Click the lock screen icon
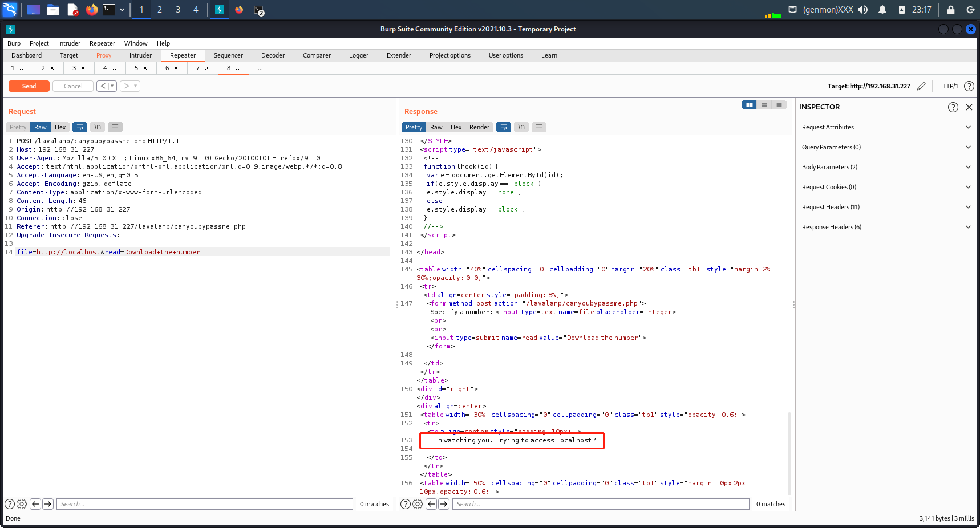Image resolution: width=980 pixels, height=528 pixels. pyautogui.click(x=951, y=10)
